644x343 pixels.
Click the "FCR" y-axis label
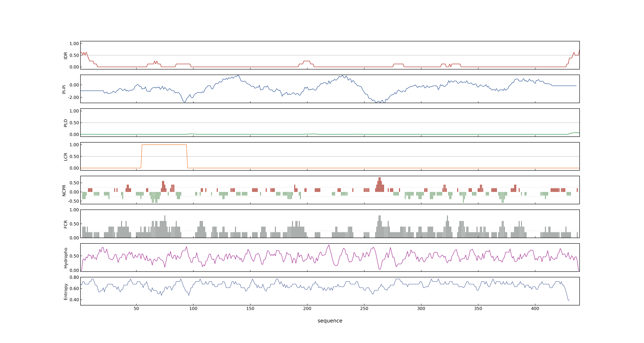point(66,224)
